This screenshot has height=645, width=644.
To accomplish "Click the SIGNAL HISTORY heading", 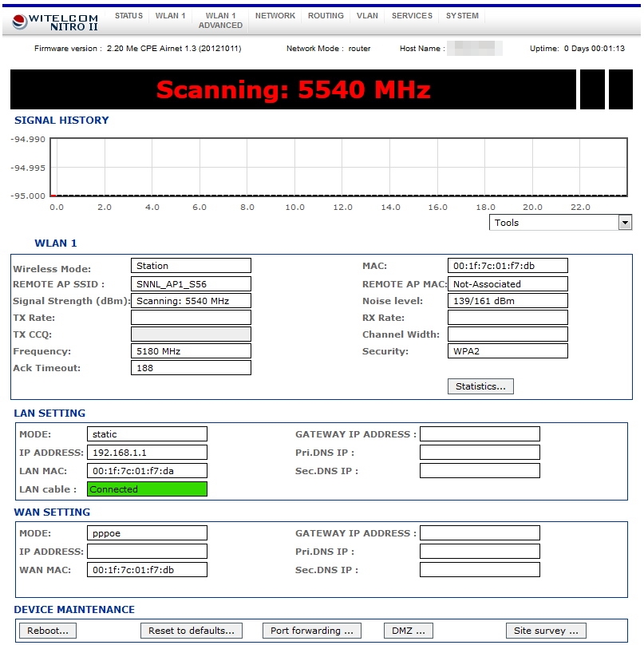I will (x=61, y=120).
